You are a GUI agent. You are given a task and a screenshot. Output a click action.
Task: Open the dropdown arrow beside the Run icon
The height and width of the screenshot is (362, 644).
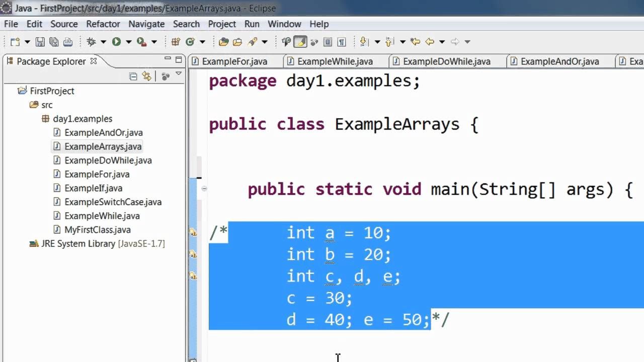128,42
